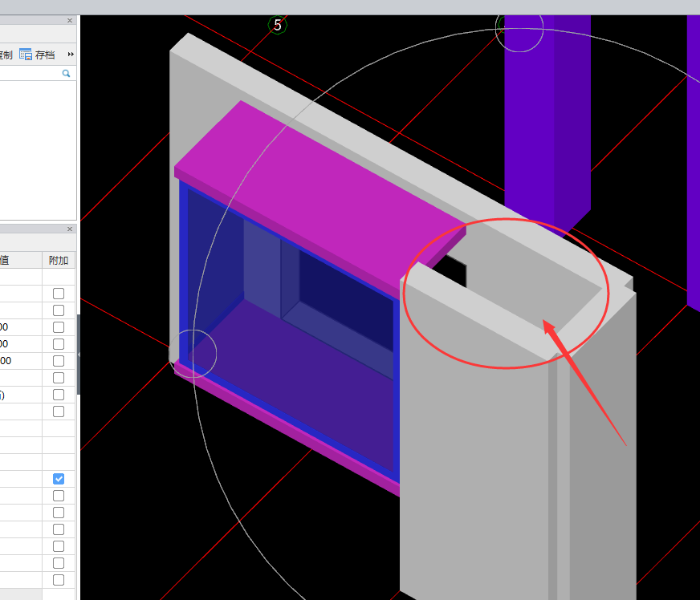
Task: Click the magnifier search icon
Action: click(66, 73)
